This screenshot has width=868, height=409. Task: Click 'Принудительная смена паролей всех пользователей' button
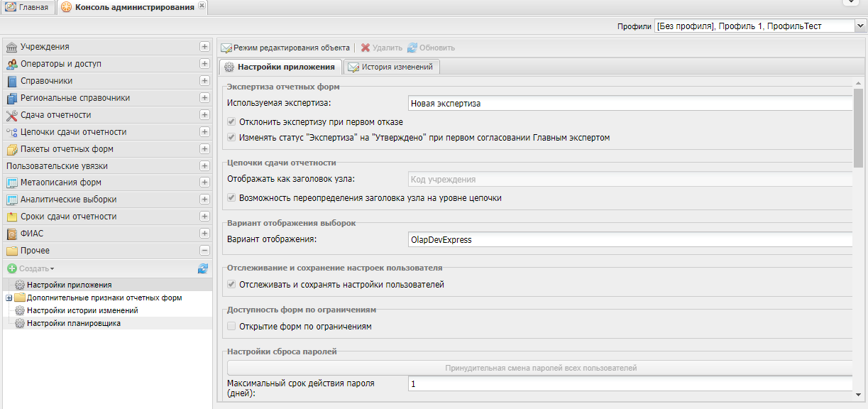[x=540, y=368]
